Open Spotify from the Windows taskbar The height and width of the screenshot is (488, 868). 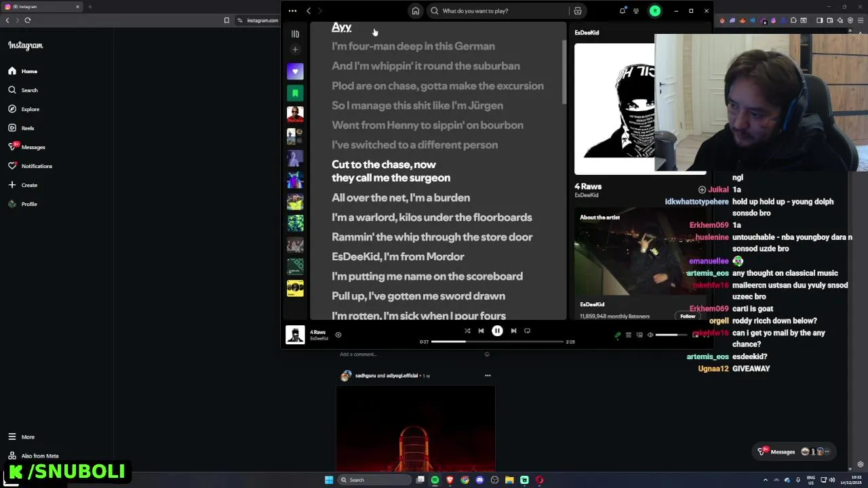pyautogui.click(x=435, y=480)
